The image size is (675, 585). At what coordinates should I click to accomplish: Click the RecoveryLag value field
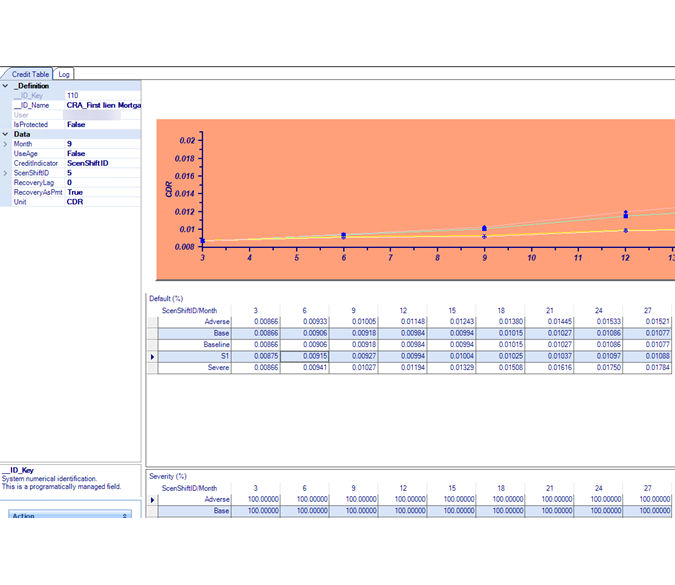point(100,183)
